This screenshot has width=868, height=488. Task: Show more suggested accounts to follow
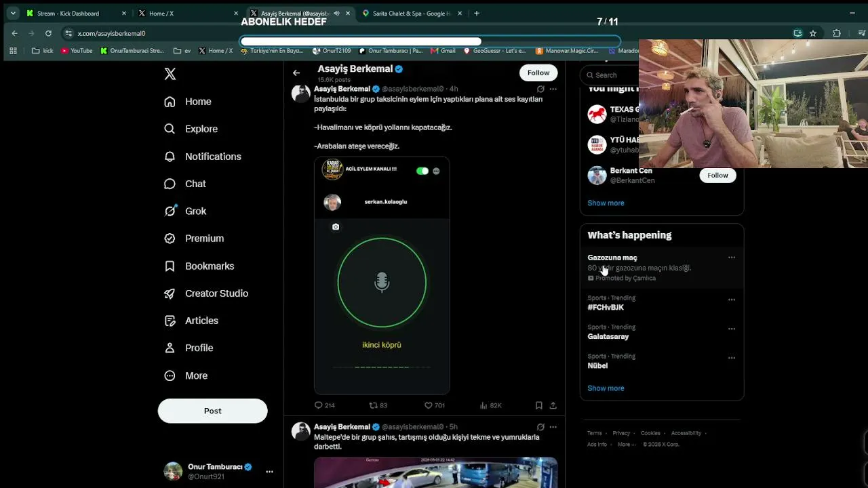606,203
